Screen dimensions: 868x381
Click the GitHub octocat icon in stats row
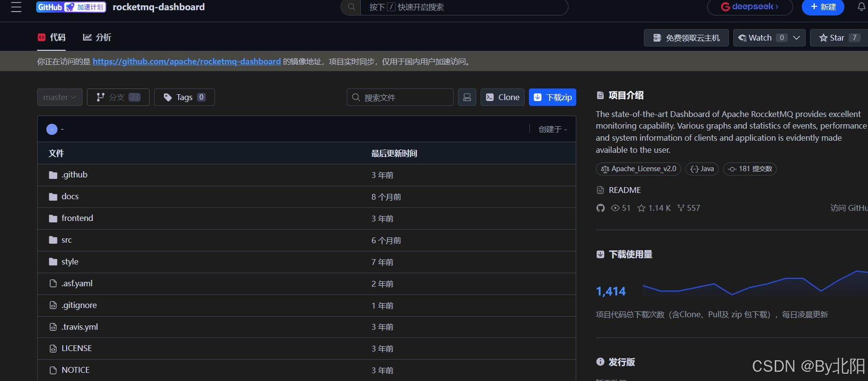point(600,208)
